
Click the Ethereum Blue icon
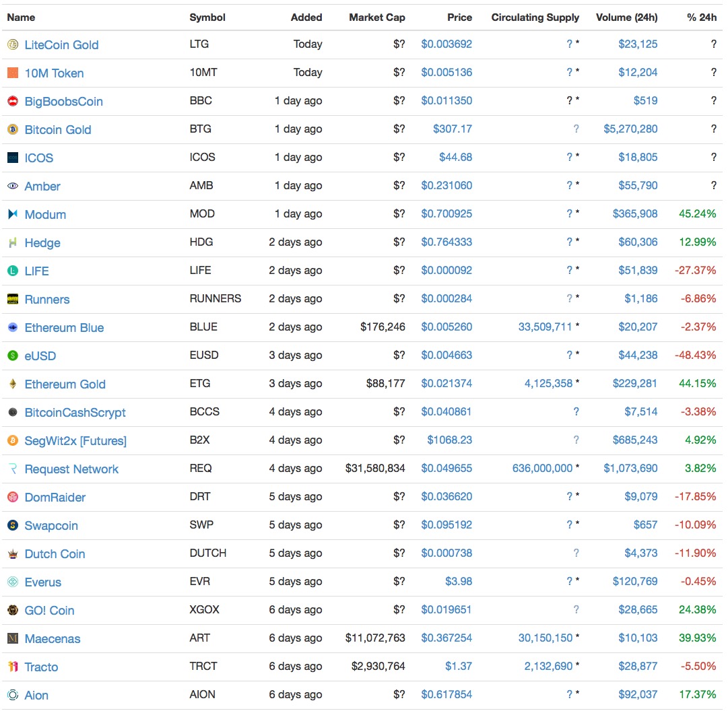(x=13, y=328)
